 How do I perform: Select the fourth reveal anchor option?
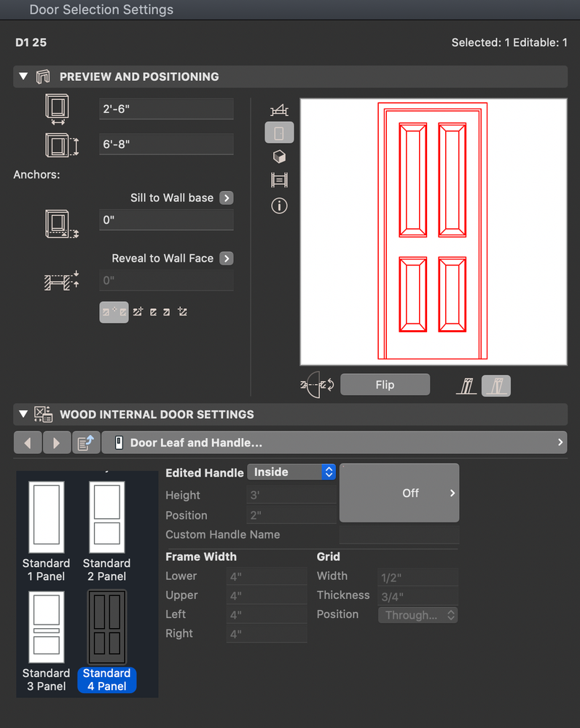[166, 312]
